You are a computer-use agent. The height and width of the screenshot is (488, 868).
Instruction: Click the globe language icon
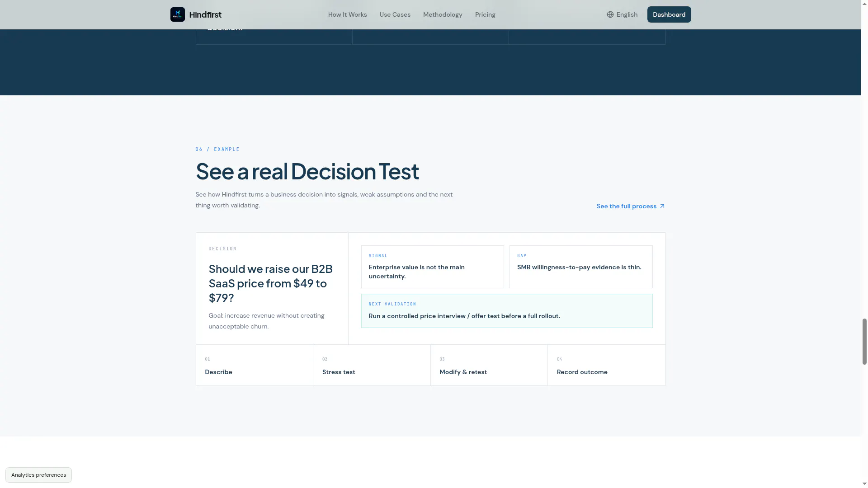tap(610, 14)
